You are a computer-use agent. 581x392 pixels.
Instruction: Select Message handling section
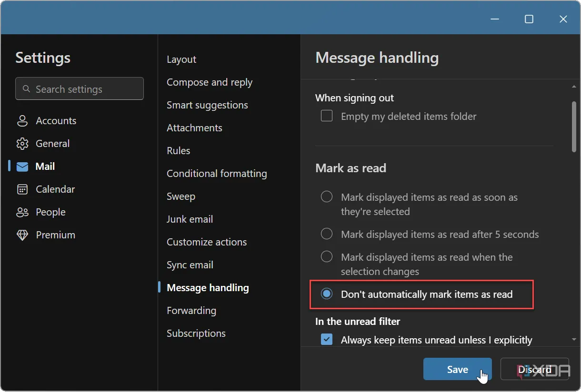point(208,288)
